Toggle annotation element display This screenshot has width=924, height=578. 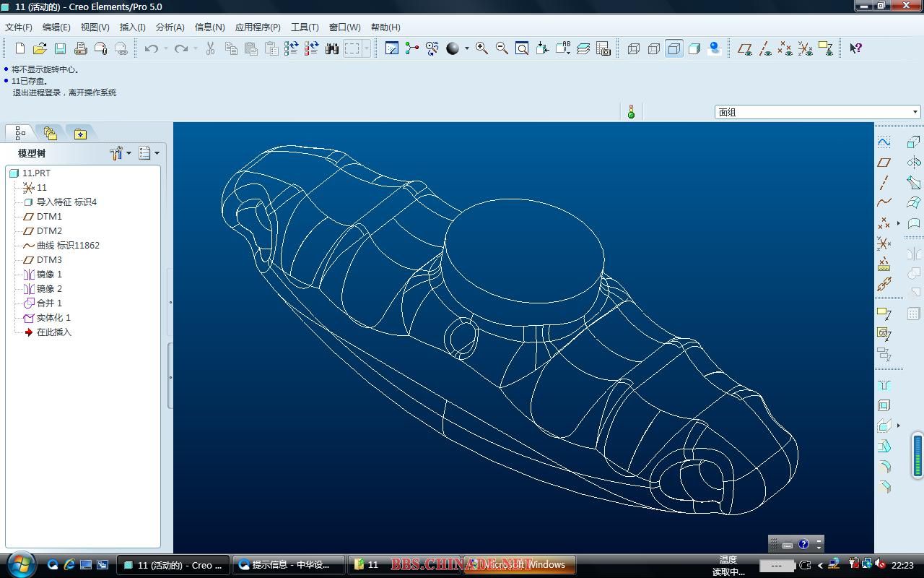[x=825, y=48]
